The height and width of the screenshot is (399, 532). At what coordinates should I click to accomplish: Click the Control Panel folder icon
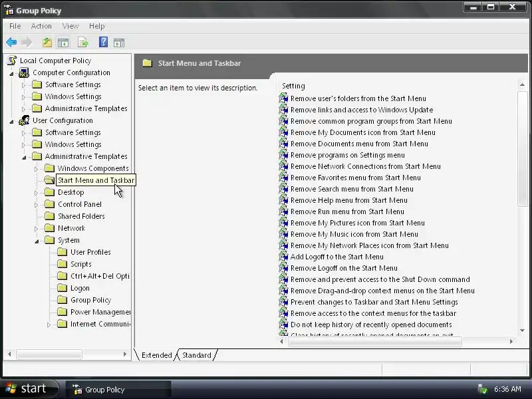click(x=49, y=204)
